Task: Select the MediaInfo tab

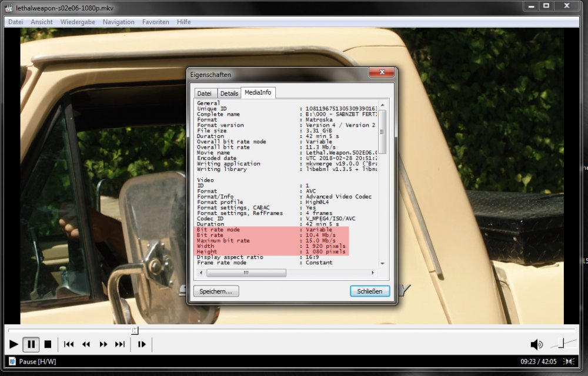Action: click(x=258, y=92)
